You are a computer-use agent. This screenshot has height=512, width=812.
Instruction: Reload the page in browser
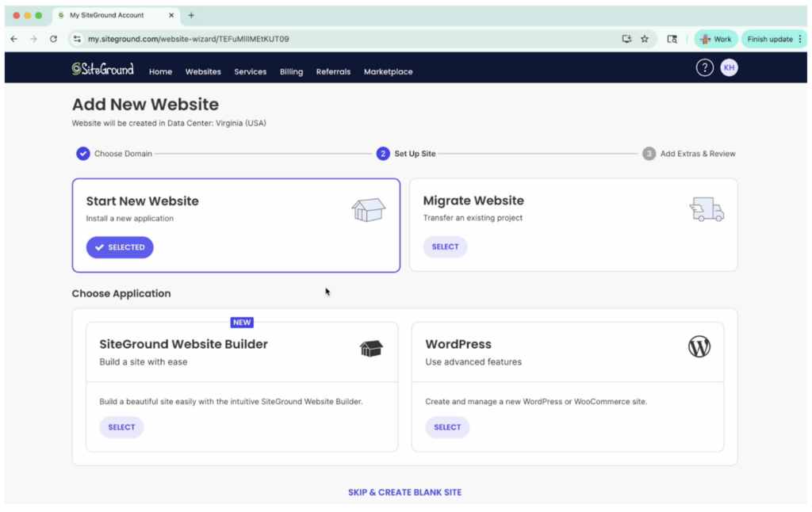[x=53, y=39]
